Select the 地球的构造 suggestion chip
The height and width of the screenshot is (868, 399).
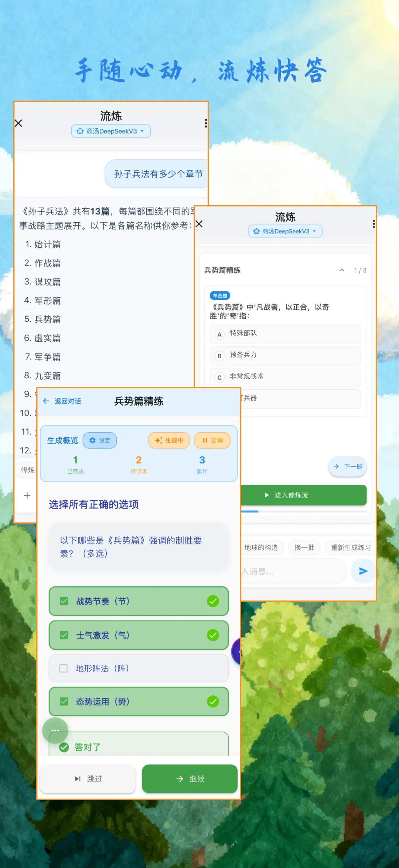(x=262, y=548)
